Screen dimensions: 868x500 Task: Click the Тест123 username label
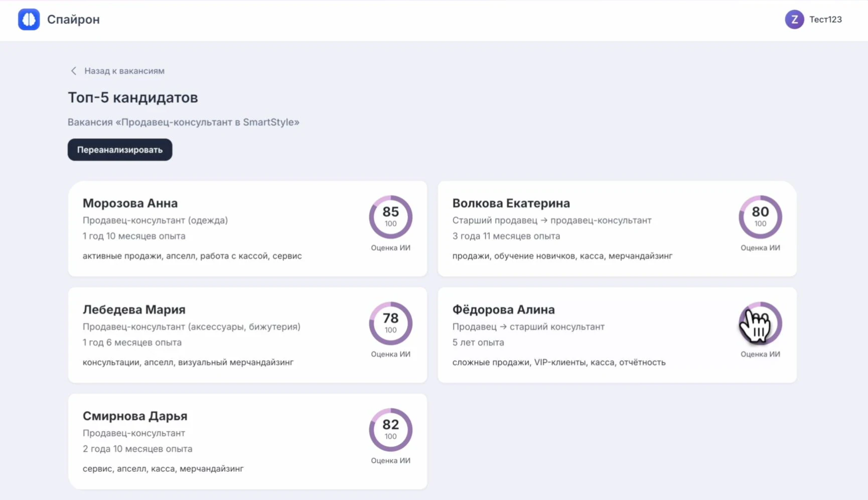tap(825, 20)
